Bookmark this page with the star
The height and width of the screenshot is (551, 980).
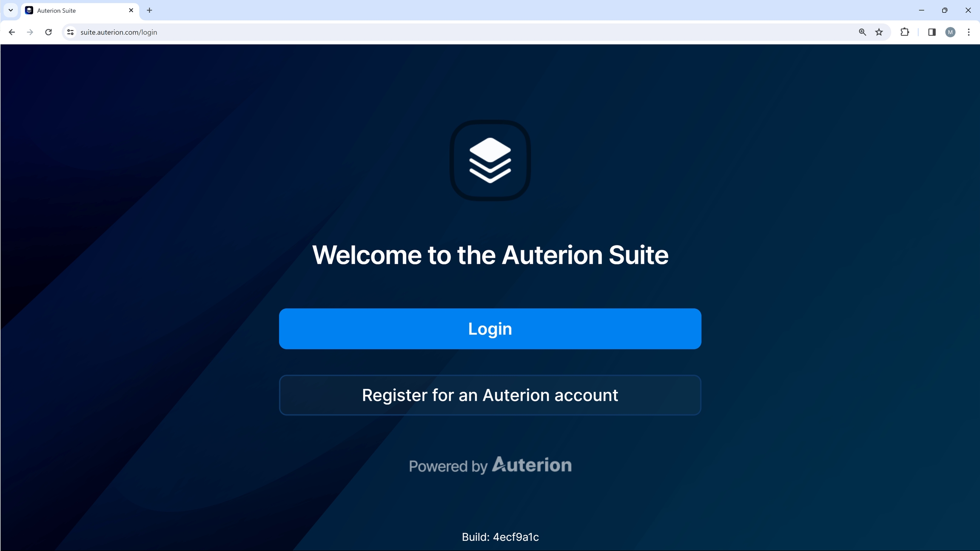[879, 32]
